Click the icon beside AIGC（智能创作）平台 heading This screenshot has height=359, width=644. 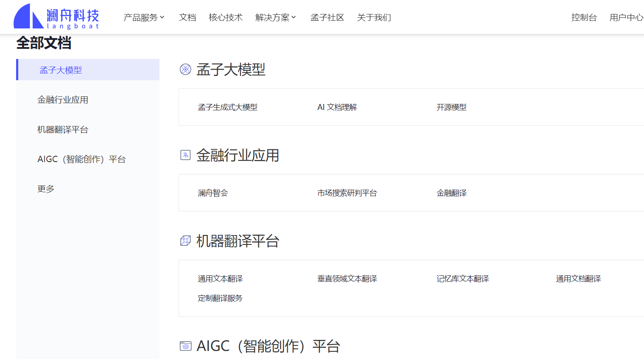click(185, 346)
